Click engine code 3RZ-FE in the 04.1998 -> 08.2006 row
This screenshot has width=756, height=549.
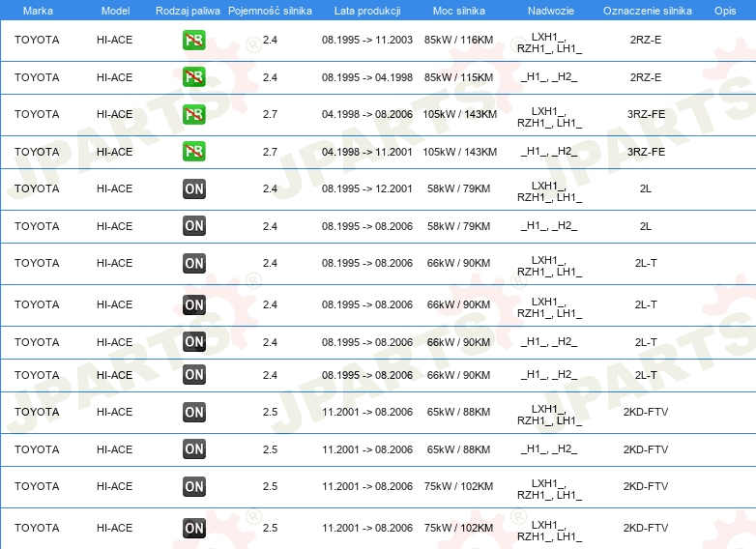(646, 114)
